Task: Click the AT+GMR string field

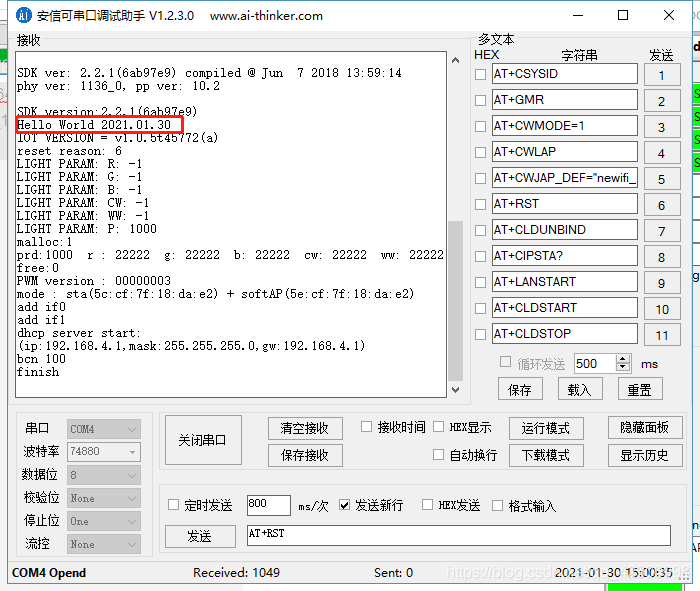Action: tap(565, 100)
